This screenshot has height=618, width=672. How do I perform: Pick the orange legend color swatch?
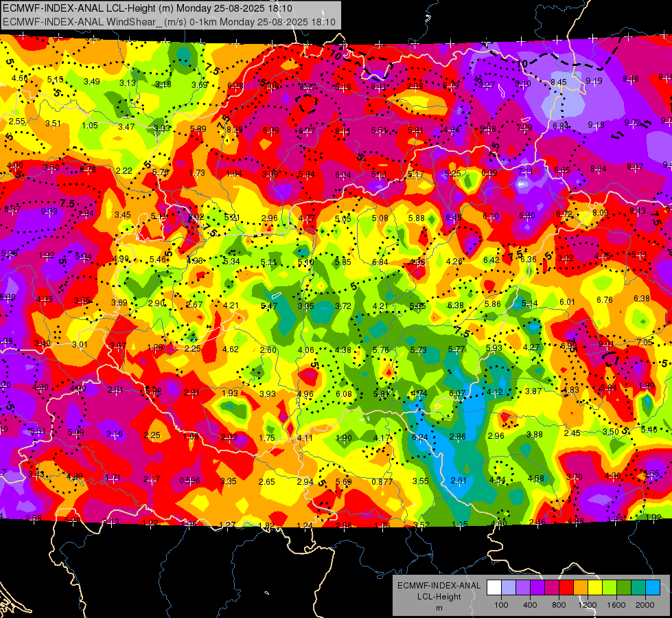580,588
